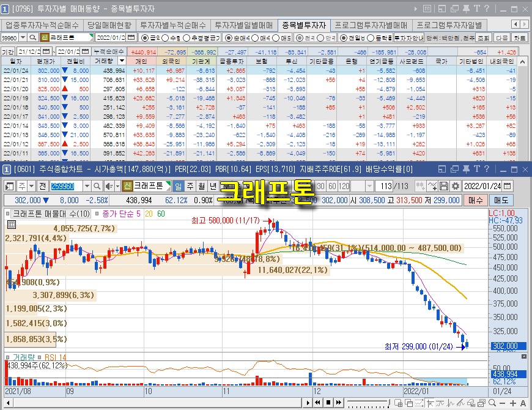Click the 매수 buy button
532x410 pixels.
[x=475, y=200]
